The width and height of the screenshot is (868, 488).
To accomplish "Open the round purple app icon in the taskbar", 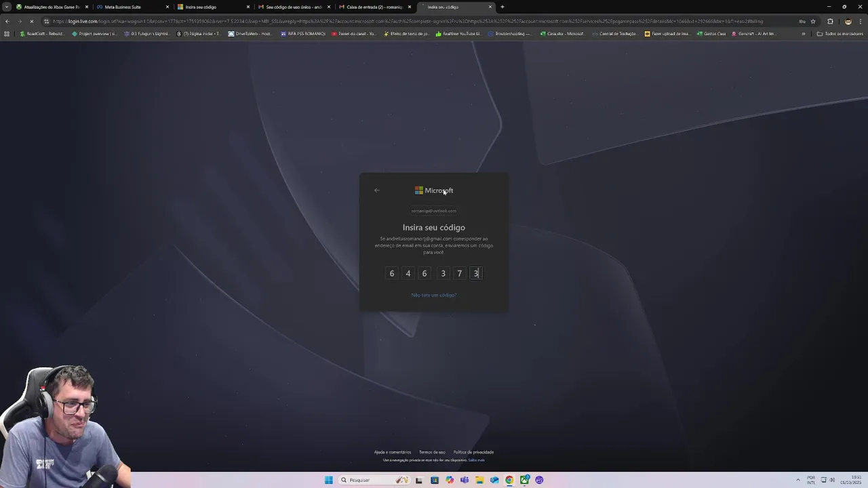I will pyautogui.click(x=539, y=480).
